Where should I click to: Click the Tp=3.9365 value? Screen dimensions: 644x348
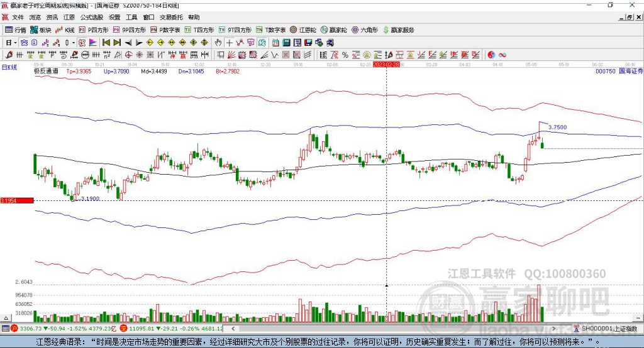(79, 71)
